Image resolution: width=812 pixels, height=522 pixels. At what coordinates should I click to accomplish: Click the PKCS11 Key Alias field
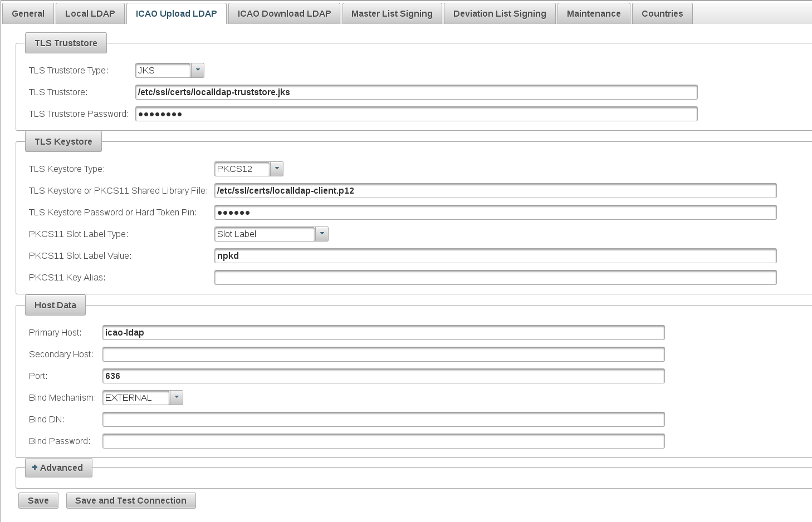click(x=495, y=278)
